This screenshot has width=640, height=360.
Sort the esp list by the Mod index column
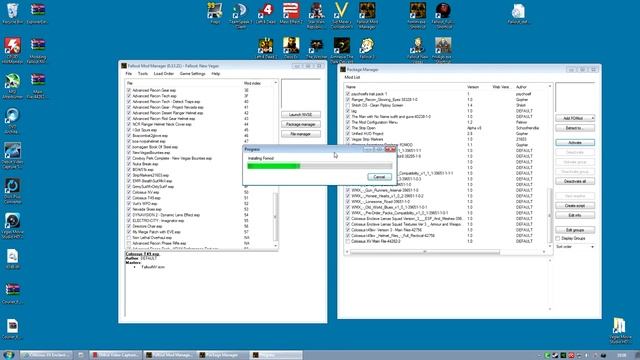point(252,83)
